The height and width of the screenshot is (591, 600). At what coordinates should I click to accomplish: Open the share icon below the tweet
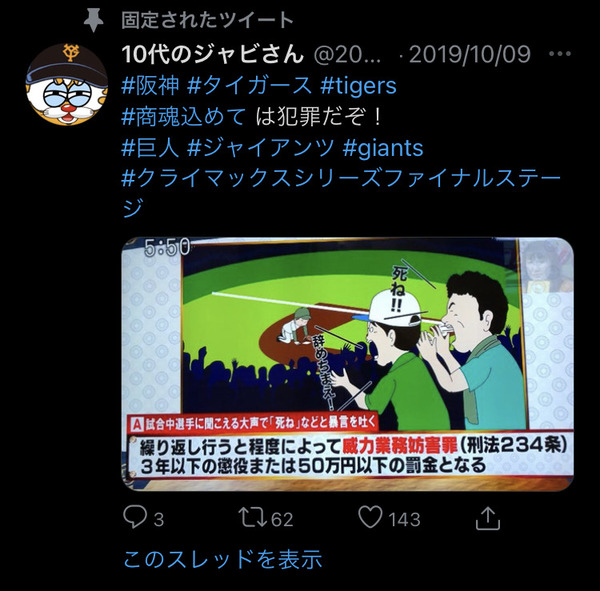point(488,518)
